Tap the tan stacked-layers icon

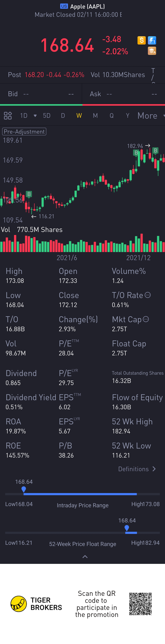click(152, 51)
